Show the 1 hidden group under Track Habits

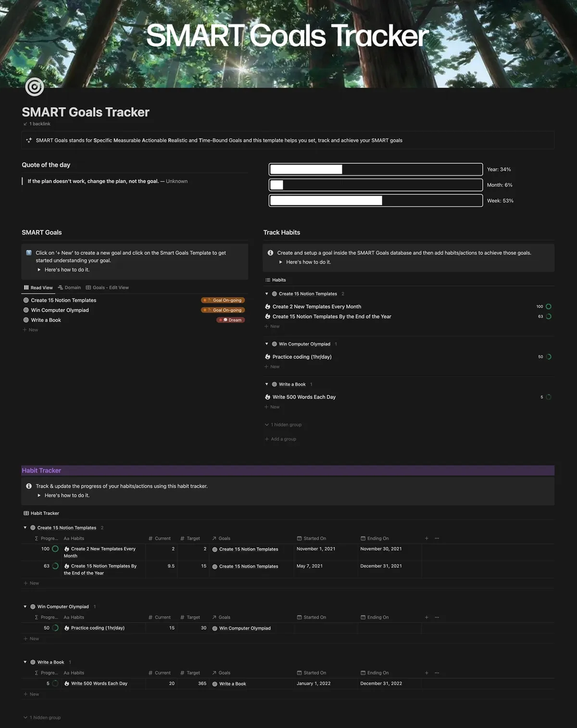(283, 425)
